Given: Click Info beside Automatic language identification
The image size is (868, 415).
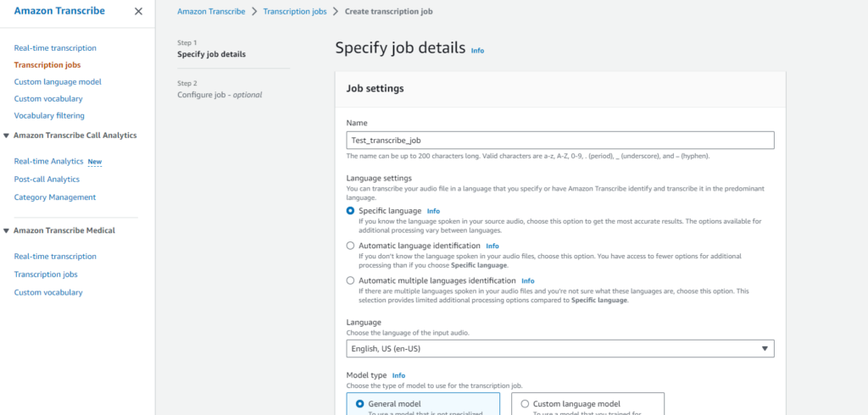Looking at the screenshot, I should click(492, 246).
